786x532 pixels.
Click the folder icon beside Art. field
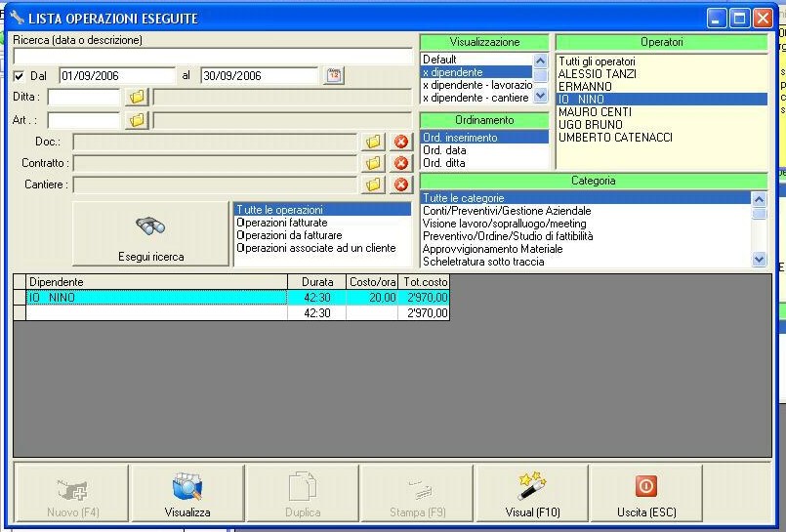tap(137, 119)
